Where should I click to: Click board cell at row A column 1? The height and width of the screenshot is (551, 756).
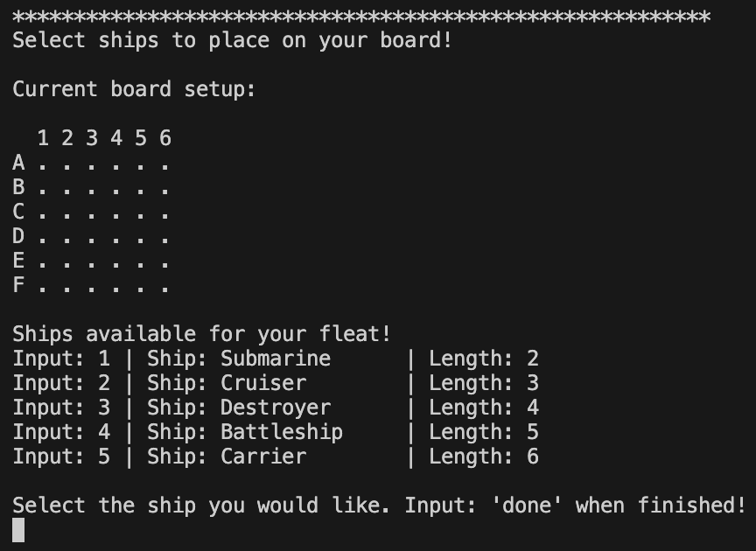pyautogui.click(x=43, y=167)
